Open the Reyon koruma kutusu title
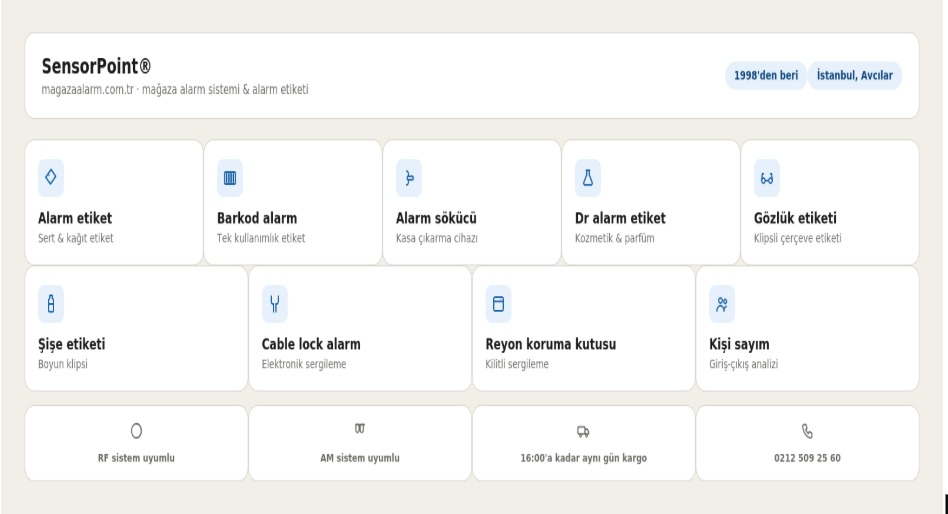The image size is (948, 514). coord(551,344)
